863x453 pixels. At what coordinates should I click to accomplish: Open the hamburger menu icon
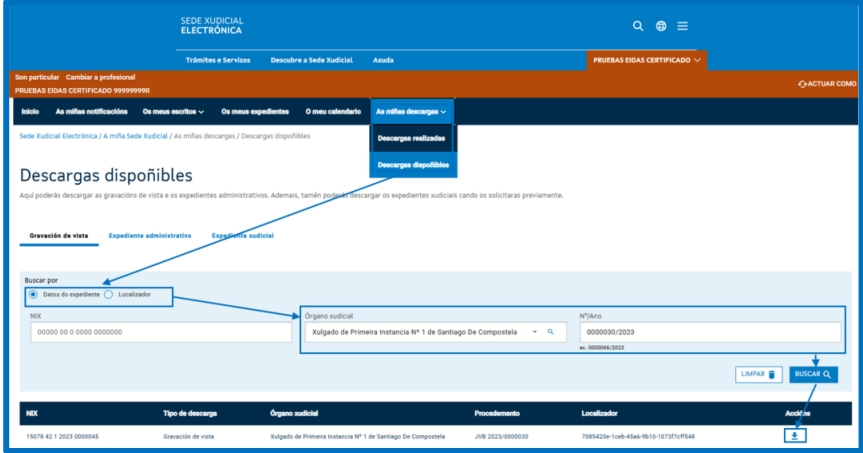tap(682, 25)
